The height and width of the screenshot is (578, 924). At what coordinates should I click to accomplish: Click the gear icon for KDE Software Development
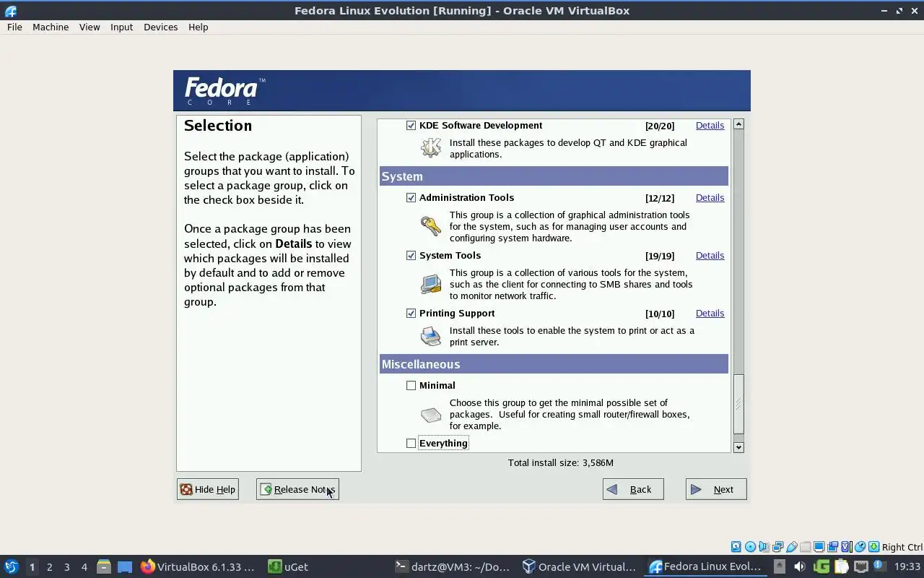pyautogui.click(x=431, y=147)
